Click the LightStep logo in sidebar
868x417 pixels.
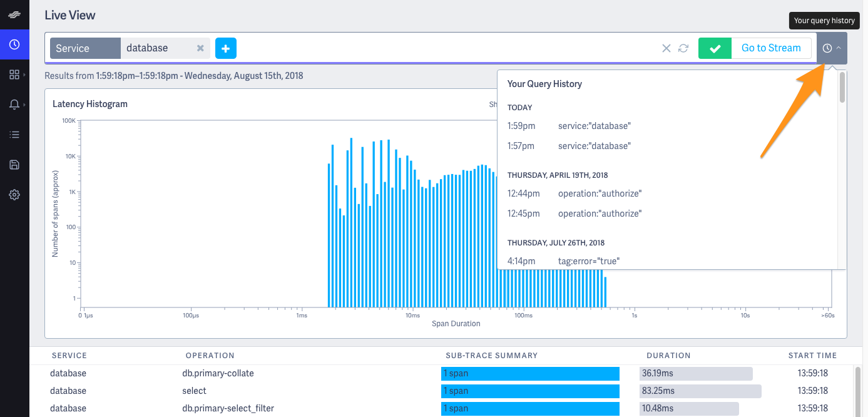tap(14, 14)
